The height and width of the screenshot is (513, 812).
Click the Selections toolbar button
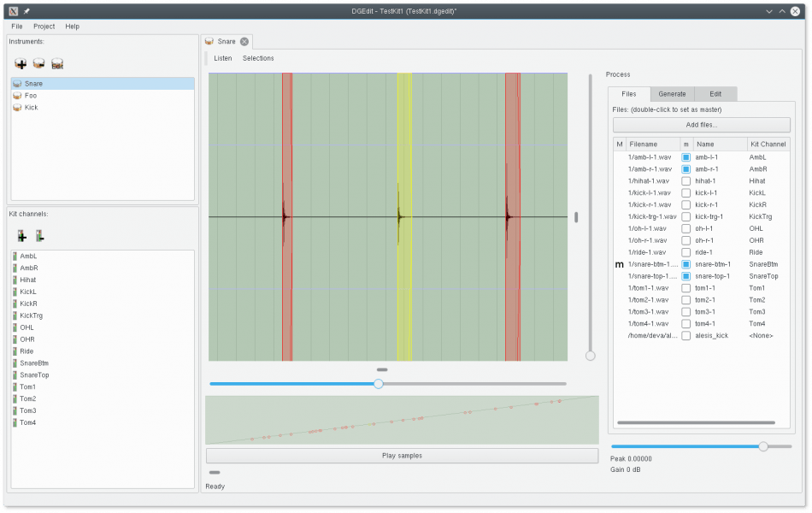258,58
